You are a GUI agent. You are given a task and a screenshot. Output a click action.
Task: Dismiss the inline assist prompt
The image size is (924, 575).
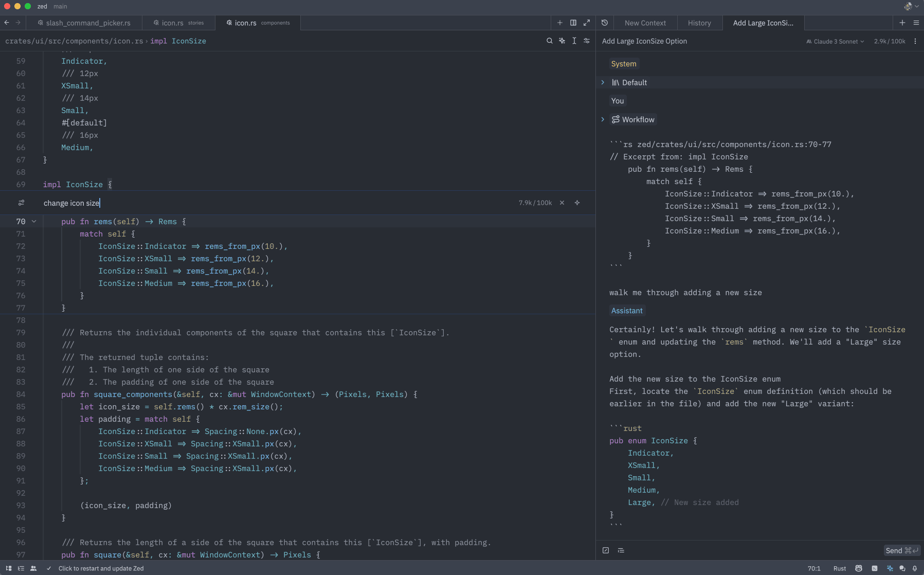562,203
